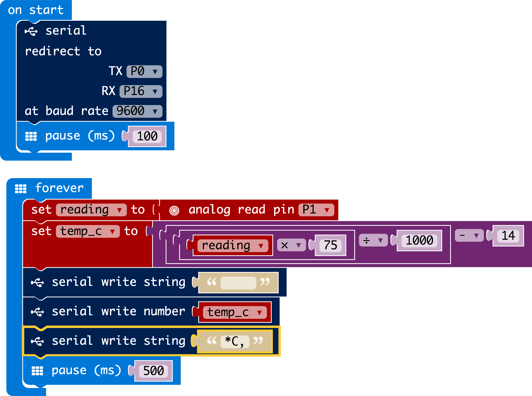The height and width of the screenshot is (396, 532).
Task: Click the 1000 divisor number field
Action: [419, 240]
